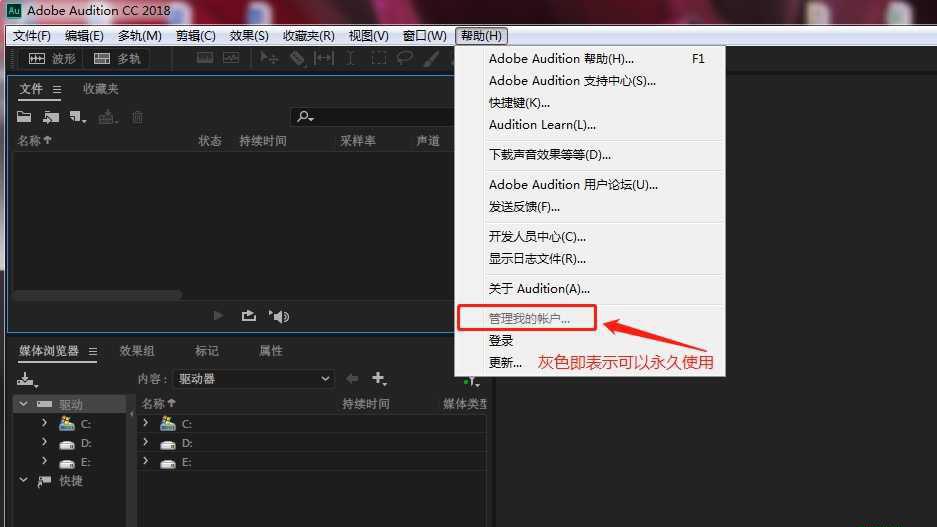Screen dimensions: 937x527
Task: Expand the E: drive in tree
Action: coord(44,461)
